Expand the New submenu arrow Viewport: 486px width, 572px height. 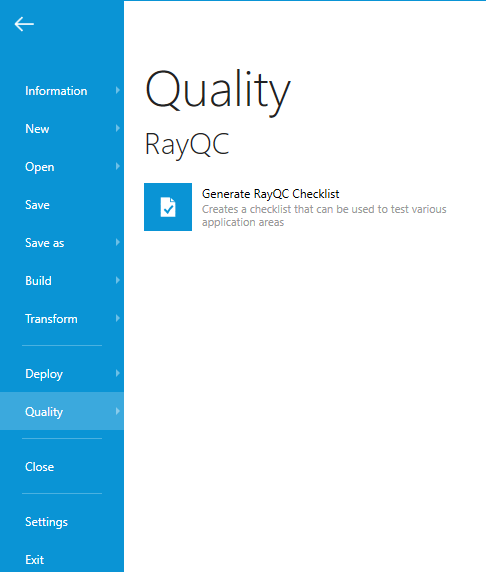tap(117, 128)
